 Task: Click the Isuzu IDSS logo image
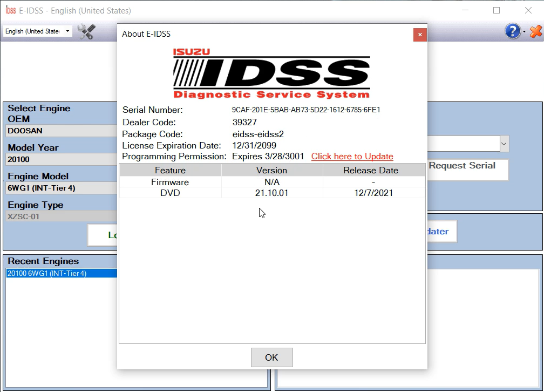(x=271, y=73)
